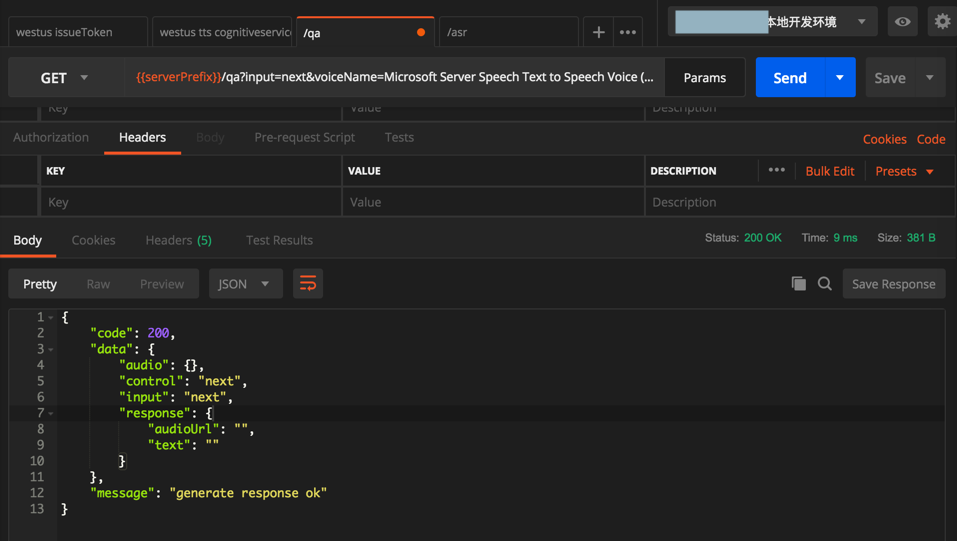This screenshot has height=541, width=957.
Task: Click the response time 9 ms
Action: pyautogui.click(x=845, y=238)
